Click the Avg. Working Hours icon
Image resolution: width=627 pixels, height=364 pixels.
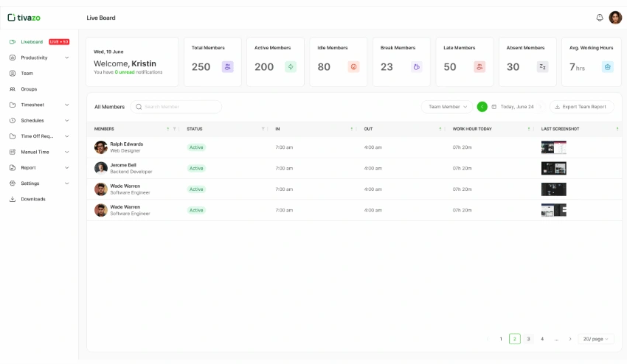pos(606,67)
